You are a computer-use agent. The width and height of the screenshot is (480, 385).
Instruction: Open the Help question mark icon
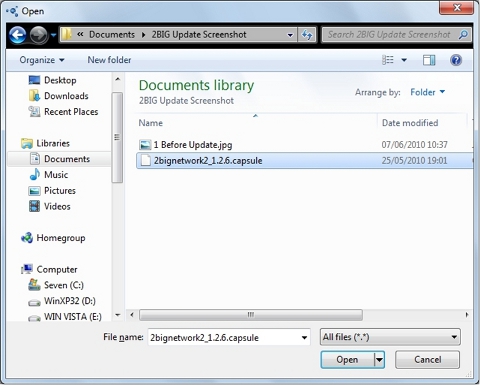pos(456,60)
